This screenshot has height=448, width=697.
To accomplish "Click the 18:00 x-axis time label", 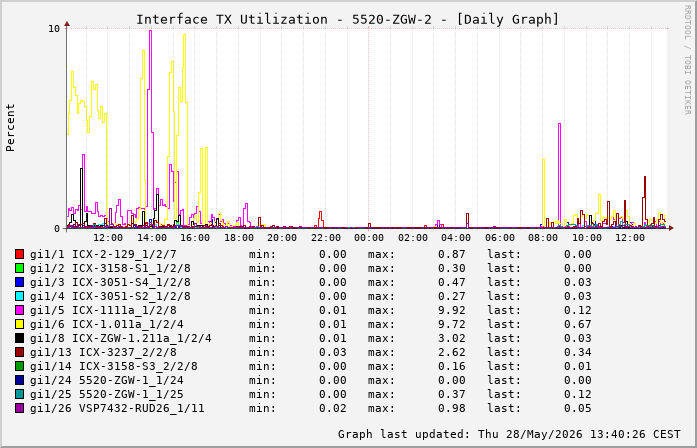I will 239,238.
